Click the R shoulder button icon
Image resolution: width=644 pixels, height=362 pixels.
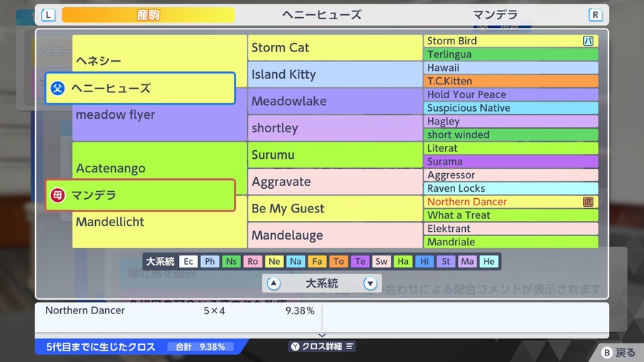(595, 15)
